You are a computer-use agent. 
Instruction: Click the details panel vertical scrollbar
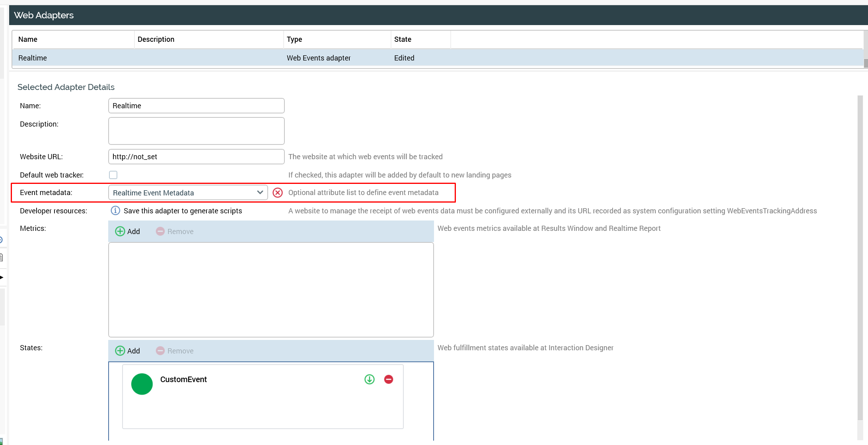pyautogui.click(x=860, y=259)
